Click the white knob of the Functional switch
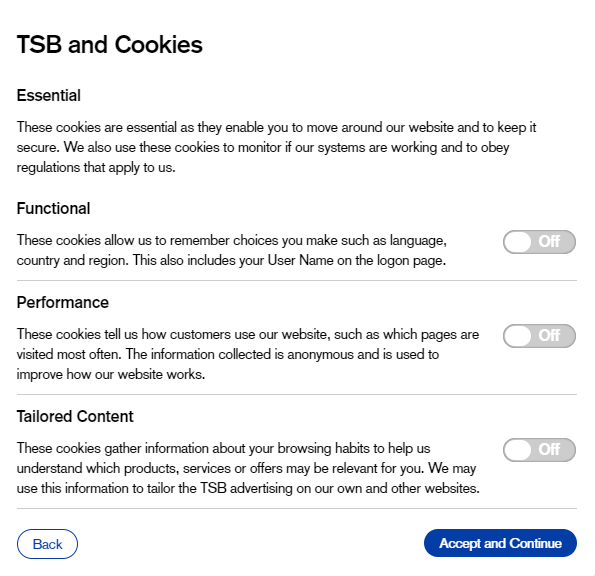595x576 pixels. (518, 242)
